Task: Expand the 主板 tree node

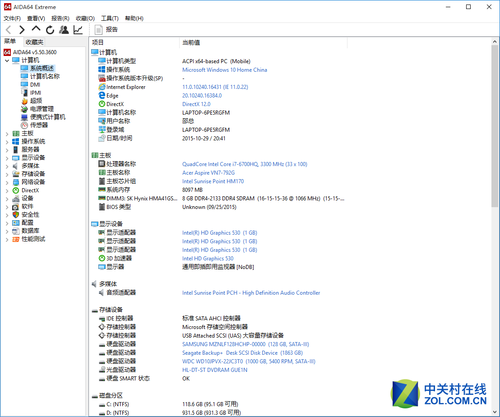Action: (7, 134)
